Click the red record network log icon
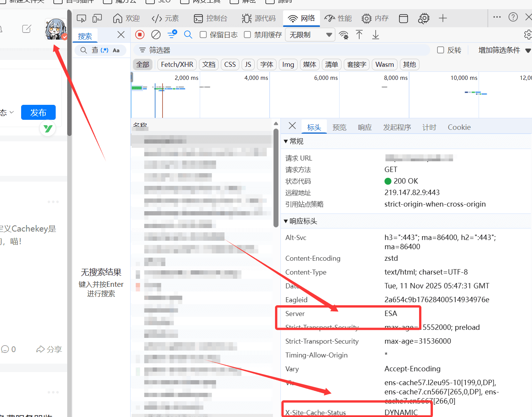The height and width of the screenshot is (417, 532). click(x=140, y=35)
